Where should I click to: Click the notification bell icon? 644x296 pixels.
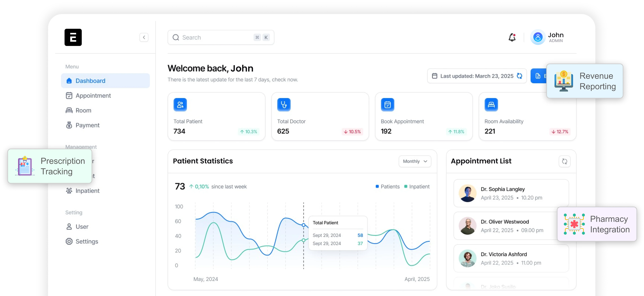[x=512, y=38]
